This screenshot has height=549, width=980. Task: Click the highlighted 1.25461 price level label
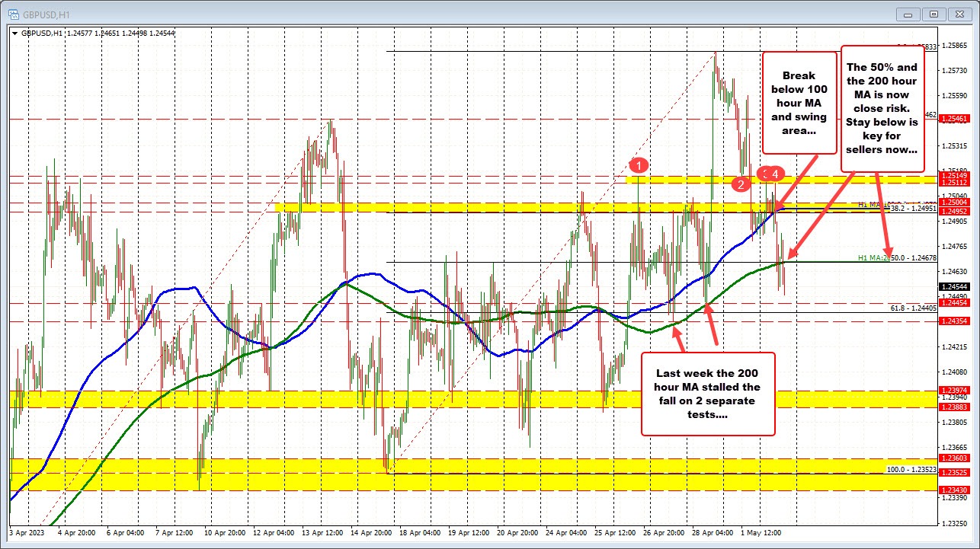coord(956,119)
